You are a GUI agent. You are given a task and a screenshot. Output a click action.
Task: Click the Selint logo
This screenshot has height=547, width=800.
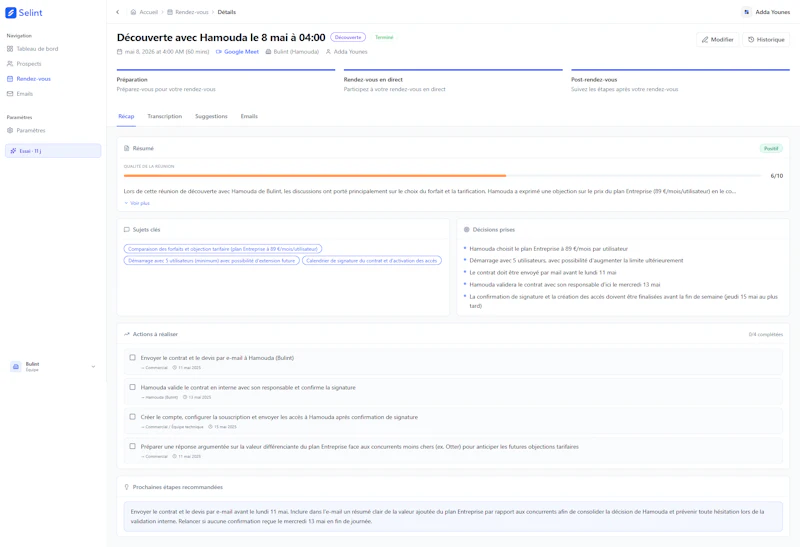point(23,13)
